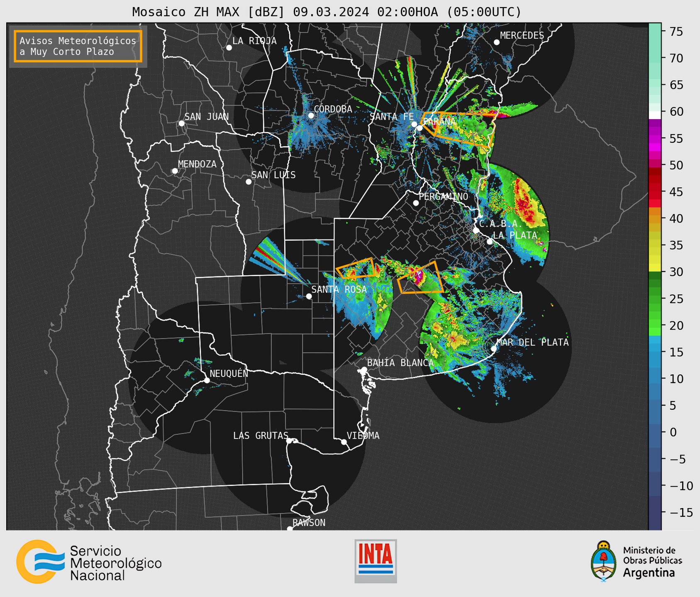Click the LAS GRUTAS city marker dot

point(289,441)
